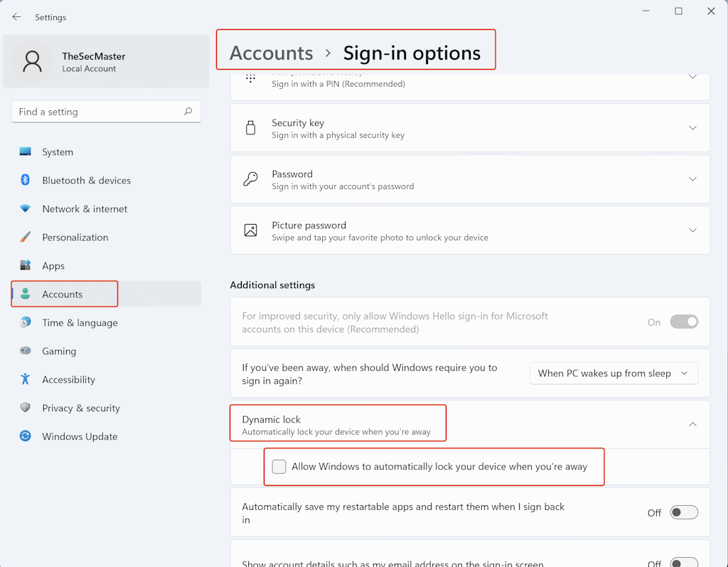Click the search magnifier icon
The image size is (728, 567).
tap(188, 112)
